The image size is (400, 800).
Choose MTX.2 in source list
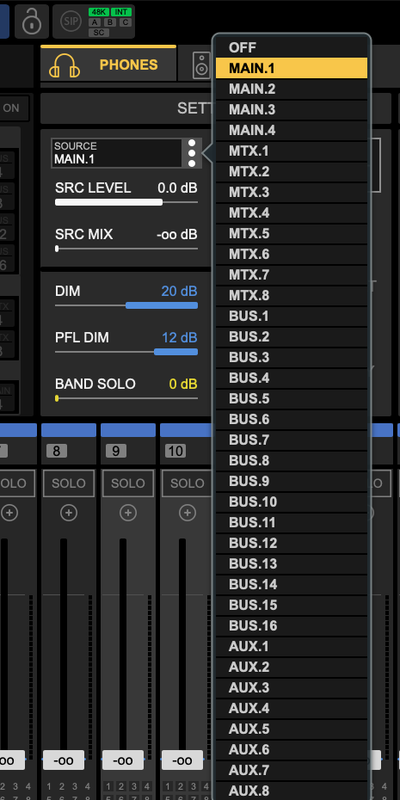click(291, 171)
